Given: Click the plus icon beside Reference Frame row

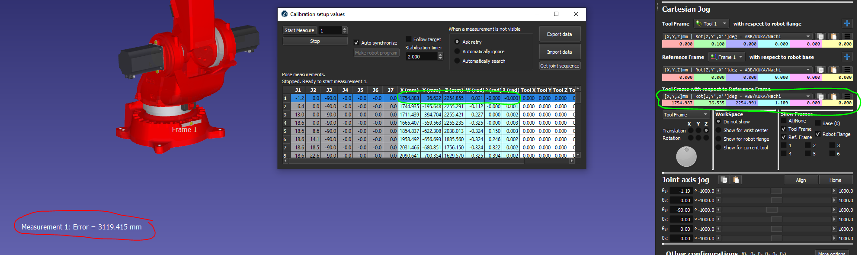Looking at the screenshot, I should click(x=847, y=57).
